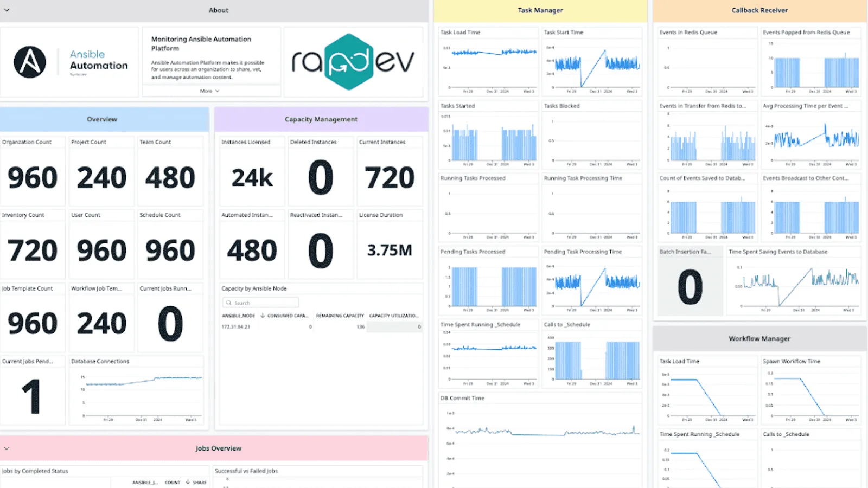
Task: Click the CAPACITY UTILIZATIO... column header
Action: click(x=394, y=316)
